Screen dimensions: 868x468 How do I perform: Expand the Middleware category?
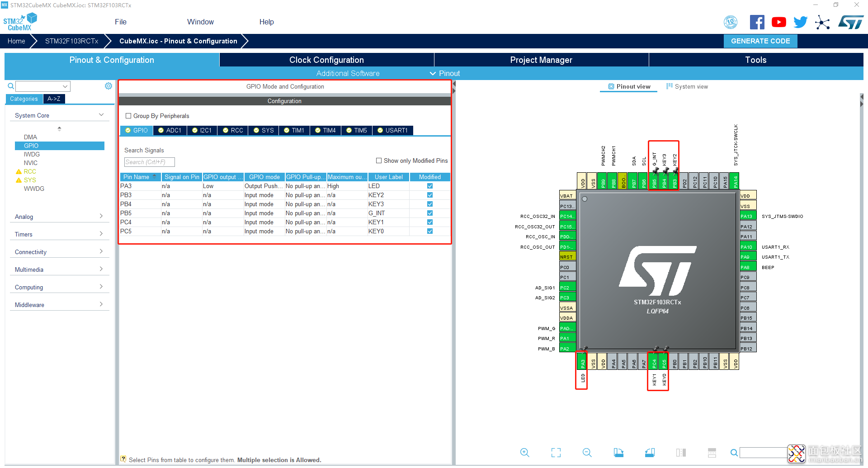point(59,305)
